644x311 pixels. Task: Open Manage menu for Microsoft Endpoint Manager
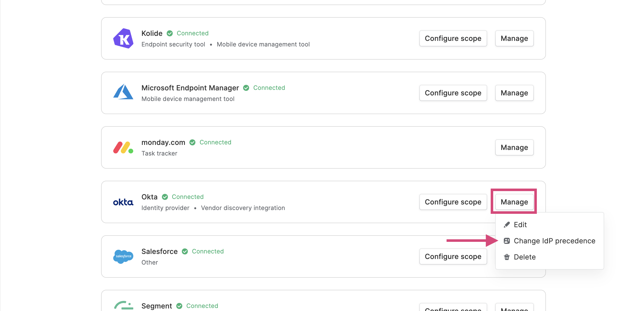[514, 93]
